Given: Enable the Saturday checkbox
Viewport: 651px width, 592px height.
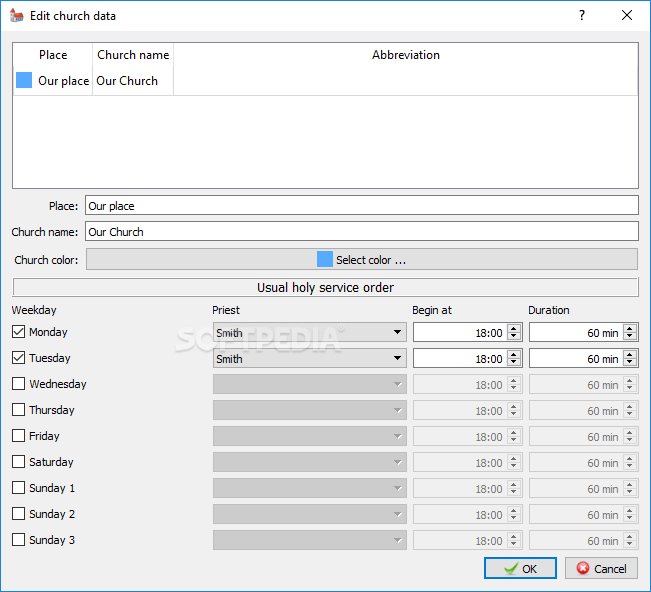Looking at the screenshot, I should coord(18,462).
